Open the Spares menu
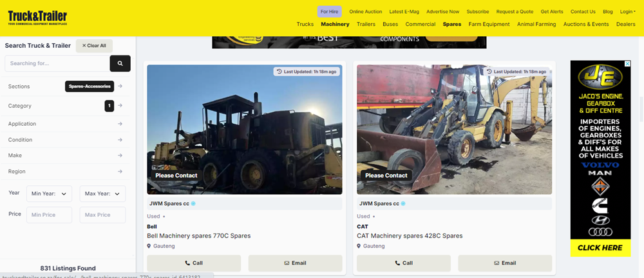Screen dimensions: 644x278 (x=452, y=25)
